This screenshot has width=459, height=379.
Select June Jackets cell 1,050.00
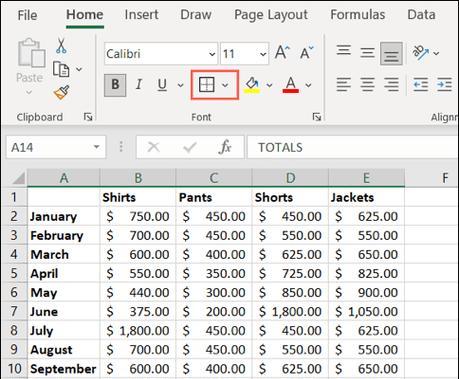pyautogui.click(x=366, y=312)
